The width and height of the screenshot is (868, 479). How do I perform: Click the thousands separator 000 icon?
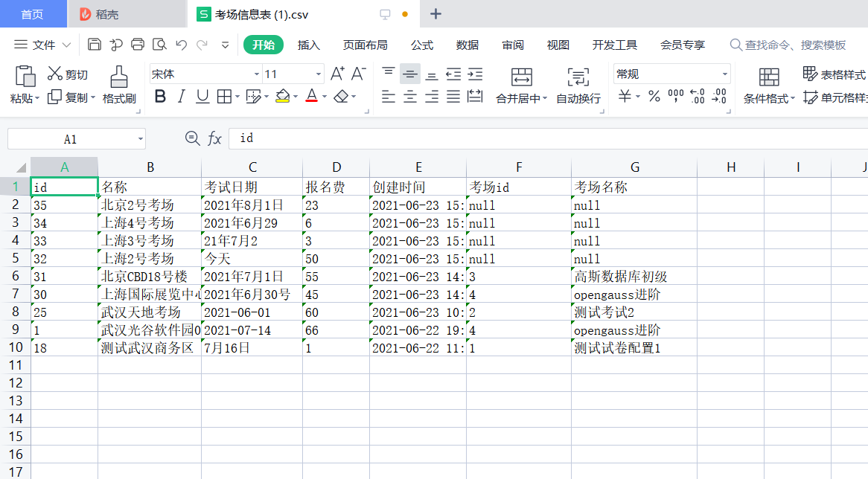point(676,96)
